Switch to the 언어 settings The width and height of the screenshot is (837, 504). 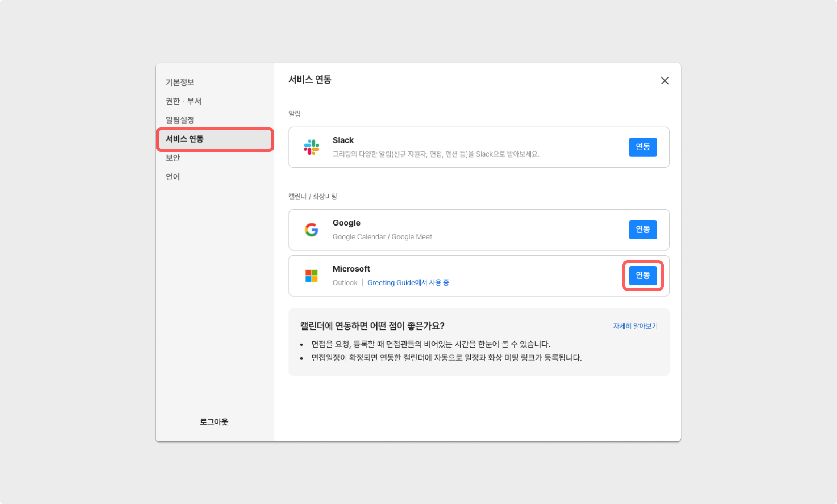click(173, 177)
